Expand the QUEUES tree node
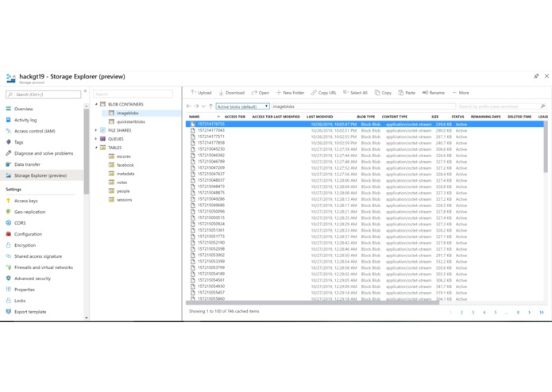The image size is (552, 392). (96, 139)
